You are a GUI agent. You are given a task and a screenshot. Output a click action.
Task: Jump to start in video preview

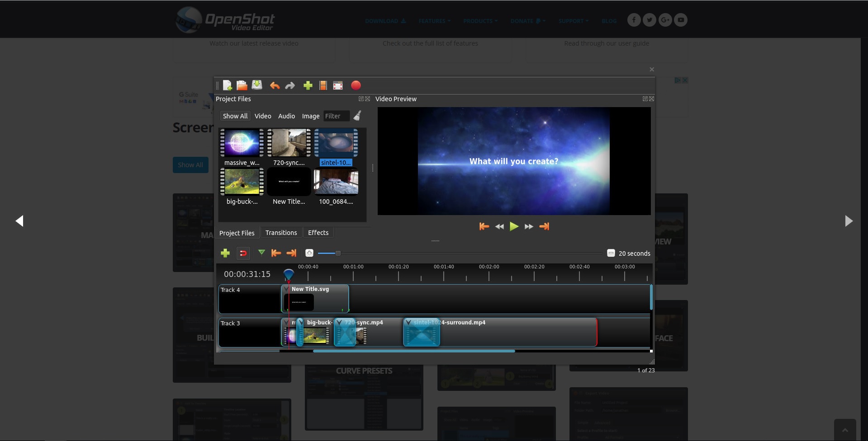click(484, 226)
